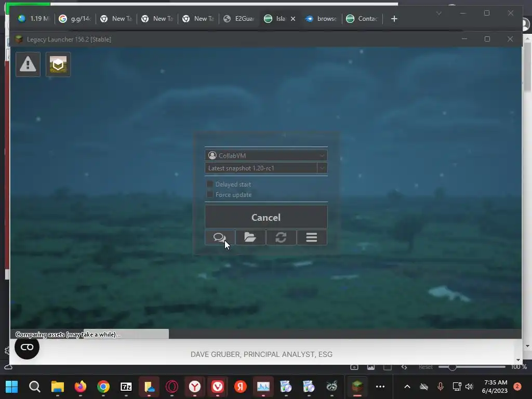The width and height of the screenshot is (532, 399).
Task: Adjust the browser zoom slider
Action: tap(472, 367)
